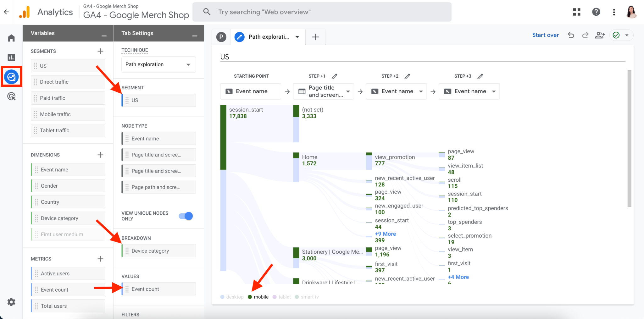Screen dimensions: 644x319
Task: Disable the View Unique Nodes Only toggle
Action: [x=186, y=216]
